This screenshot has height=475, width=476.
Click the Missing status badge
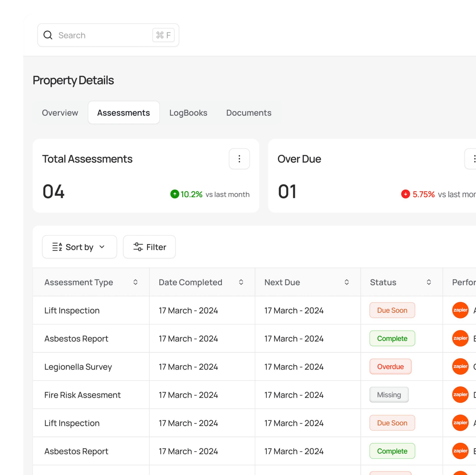tap(389, 394)
